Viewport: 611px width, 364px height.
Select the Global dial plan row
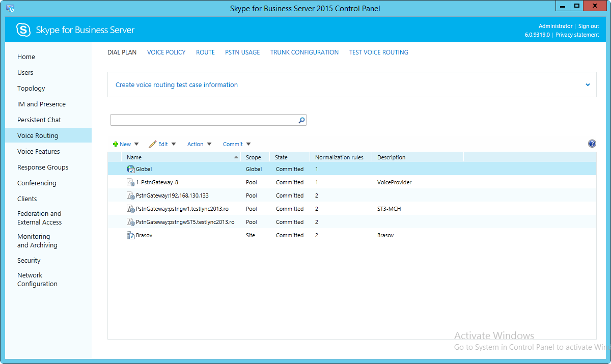point(352,169)
